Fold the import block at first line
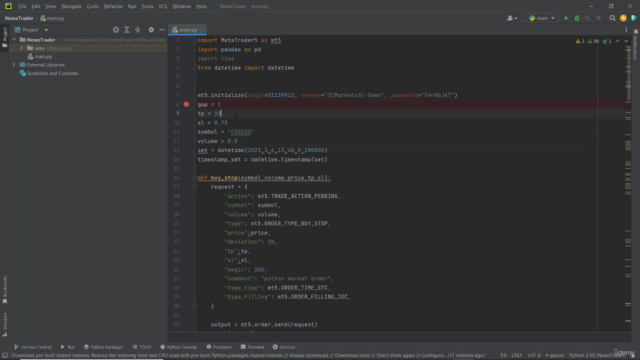The height and width of the screenshot is (360, 640). tap(195, 40)
